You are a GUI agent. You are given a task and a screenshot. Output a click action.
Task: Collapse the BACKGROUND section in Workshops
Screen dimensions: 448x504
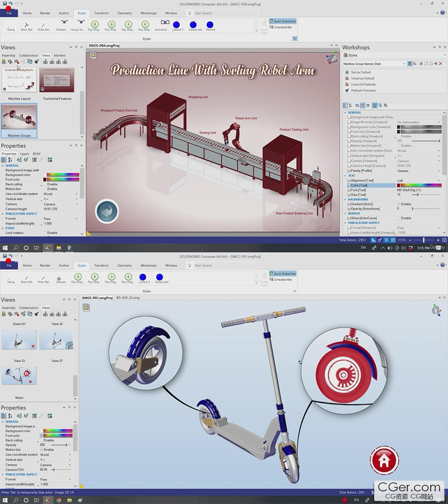[345, 199]
